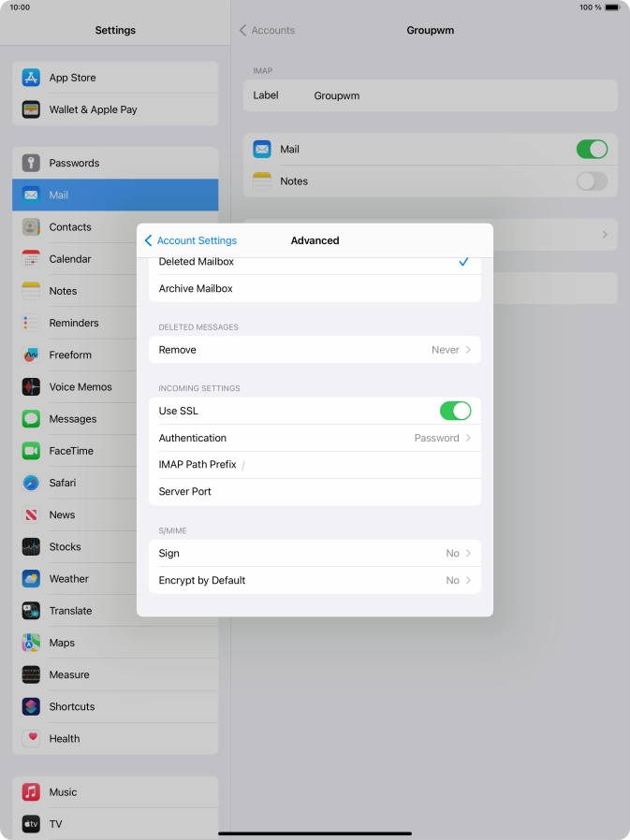Open the App Store icon in sidebar

32,78
